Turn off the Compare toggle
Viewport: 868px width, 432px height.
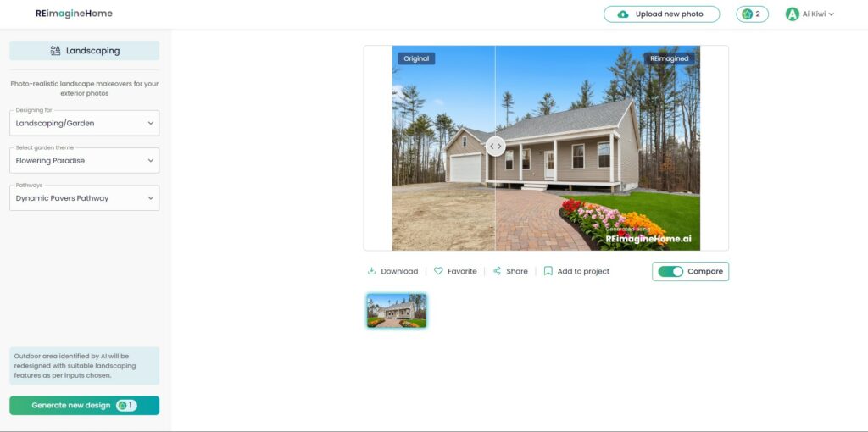coord(670,272)
